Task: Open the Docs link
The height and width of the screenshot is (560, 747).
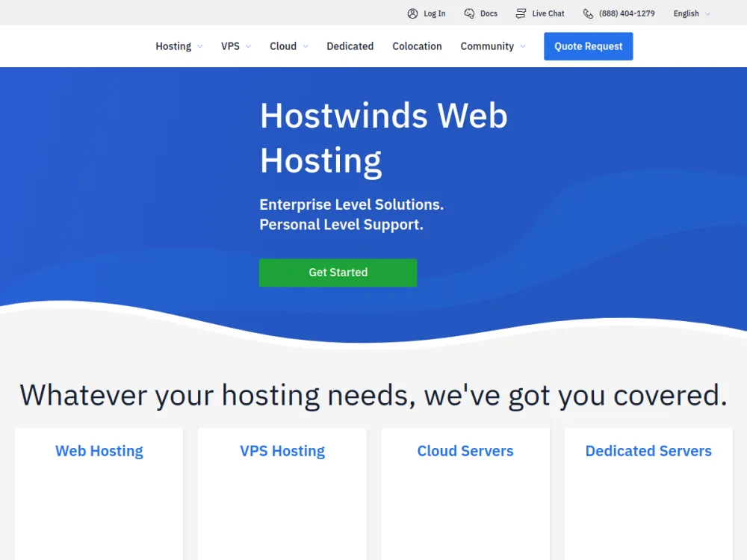Action: click(489, 13)
